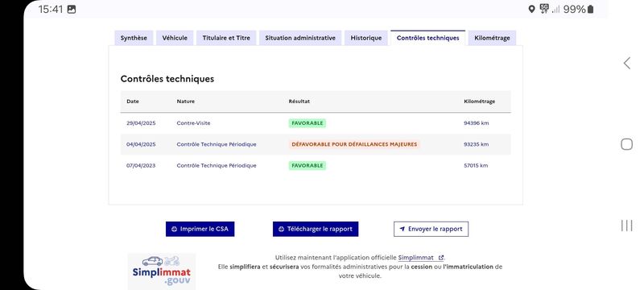The image size is (644, 290).
Task: Select the 94396 km value
Action: tap(476, 123)
